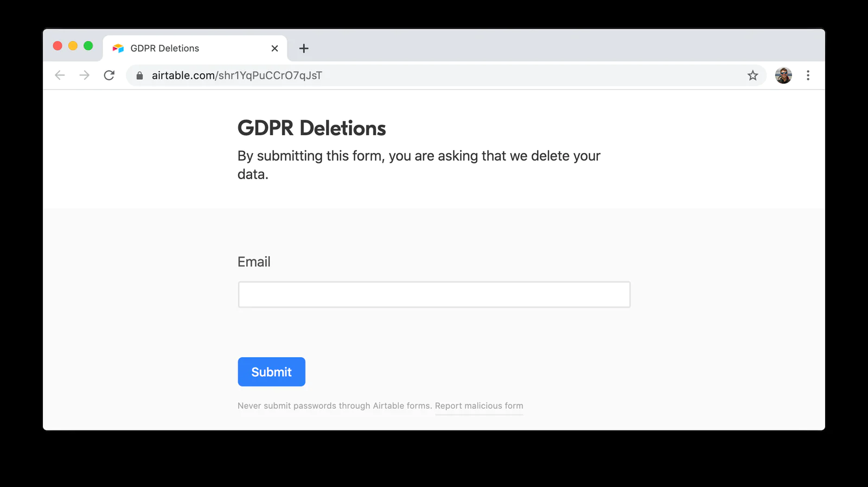
Task: Click the forward navigation arrow
Action: 85,75
